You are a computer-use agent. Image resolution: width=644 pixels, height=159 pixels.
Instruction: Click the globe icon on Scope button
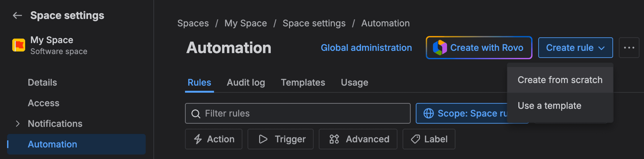point(429,113)
